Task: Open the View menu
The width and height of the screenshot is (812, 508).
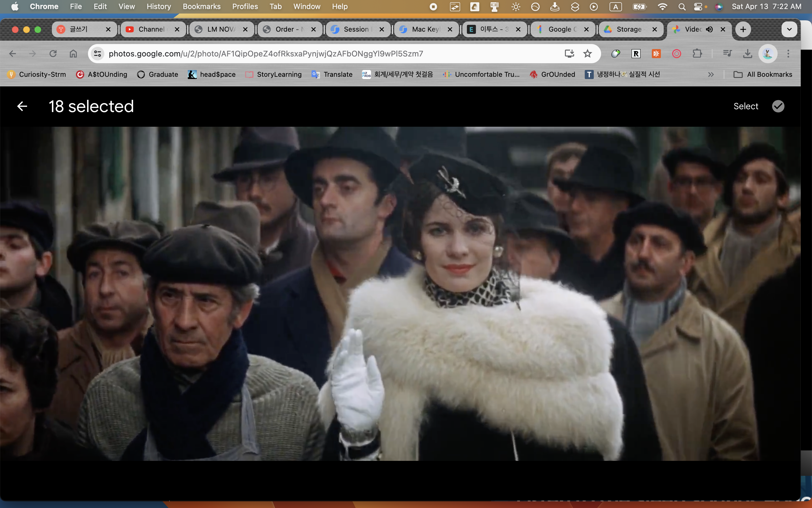Action: click(x=127, y=6)
